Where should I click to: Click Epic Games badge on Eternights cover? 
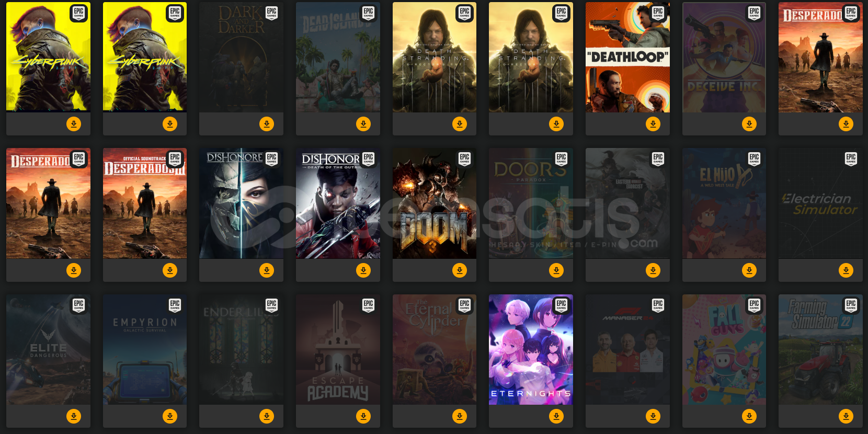pos(561,304)
